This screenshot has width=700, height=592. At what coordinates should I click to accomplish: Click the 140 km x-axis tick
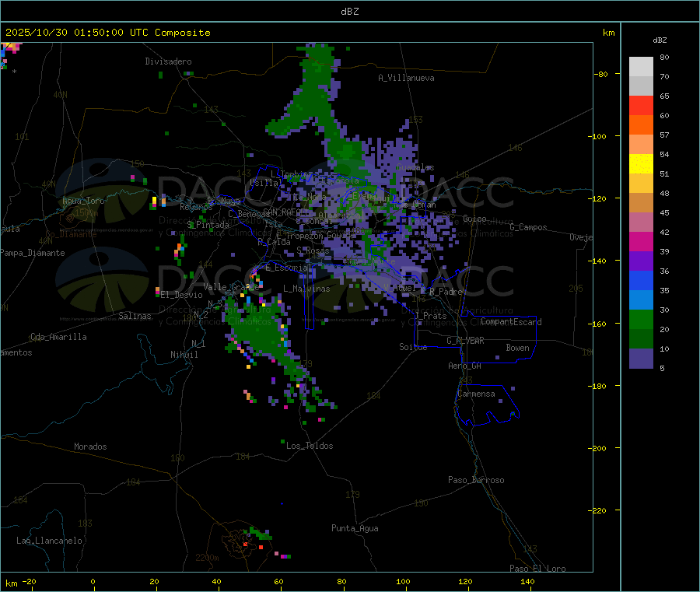pos(527,581)
